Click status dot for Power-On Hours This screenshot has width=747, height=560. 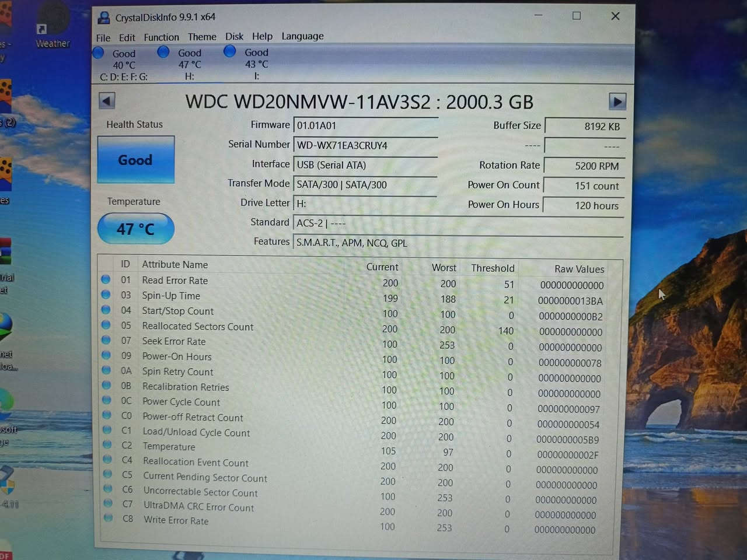[106, 355]
